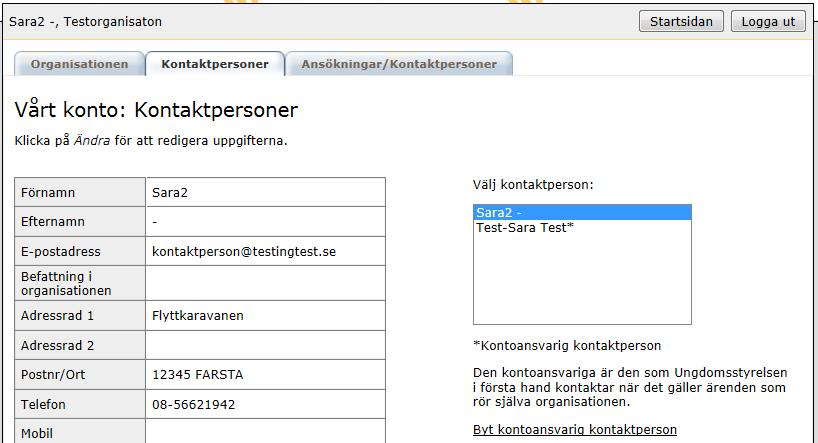The height and width of the screenshot is (443, 818).
Task: Click the 'Adressrad 1' label cell
Action: (x=80, y=315)
